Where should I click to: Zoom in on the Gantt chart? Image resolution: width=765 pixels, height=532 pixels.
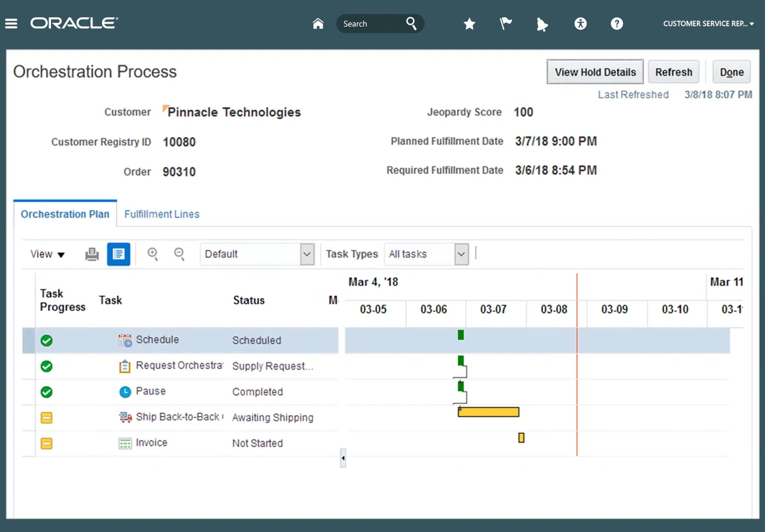[x=153, y=254]
